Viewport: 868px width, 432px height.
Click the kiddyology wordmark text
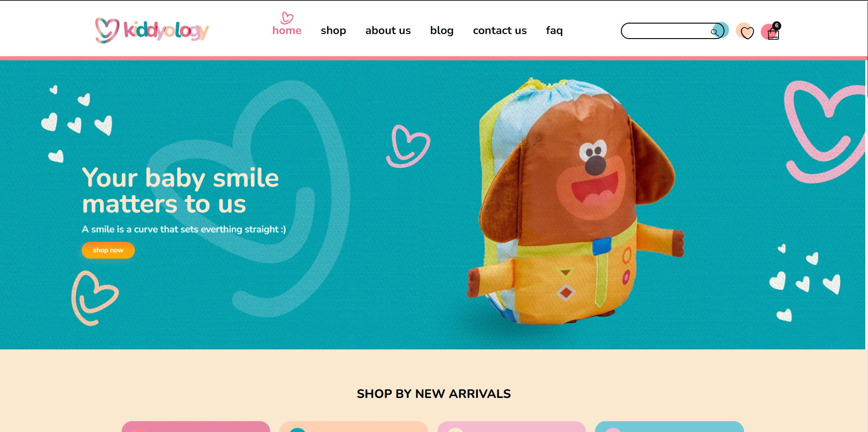[166, 30]
